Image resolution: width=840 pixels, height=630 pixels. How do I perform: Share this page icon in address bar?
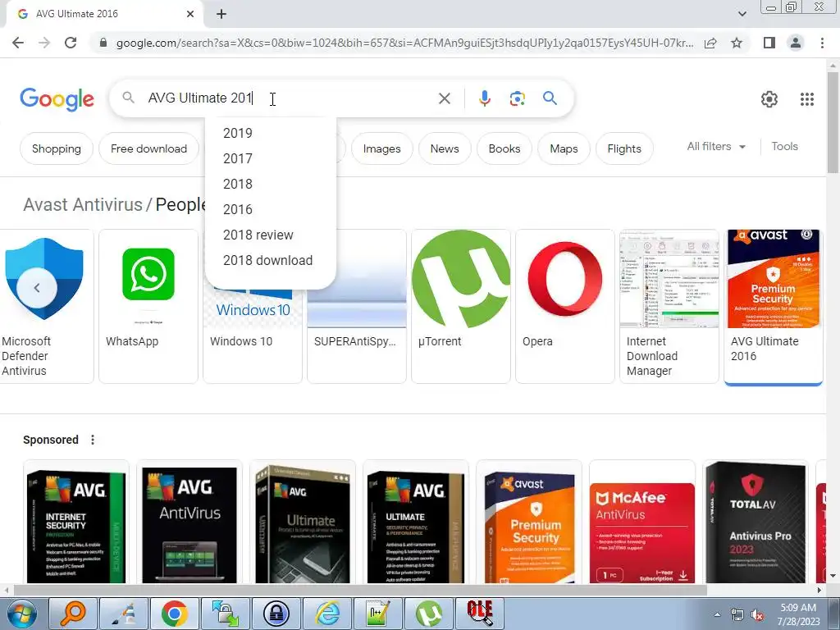pyautogui.click(x=710, y=43)
